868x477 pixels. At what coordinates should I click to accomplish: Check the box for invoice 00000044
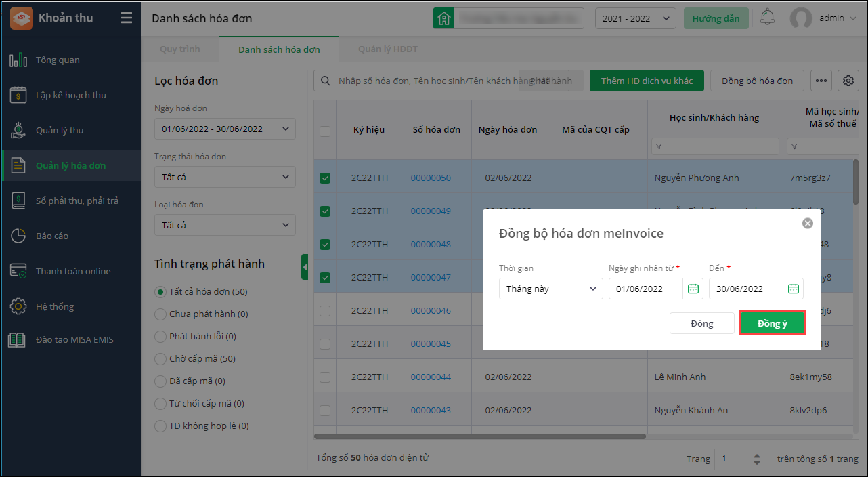[325, 377]
